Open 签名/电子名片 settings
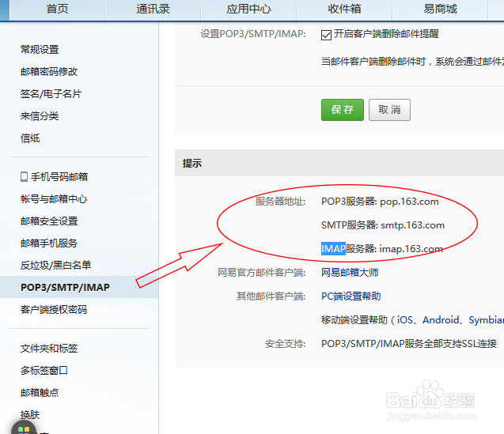The width and height of the screenshot is (504, 434). [51, 94]
